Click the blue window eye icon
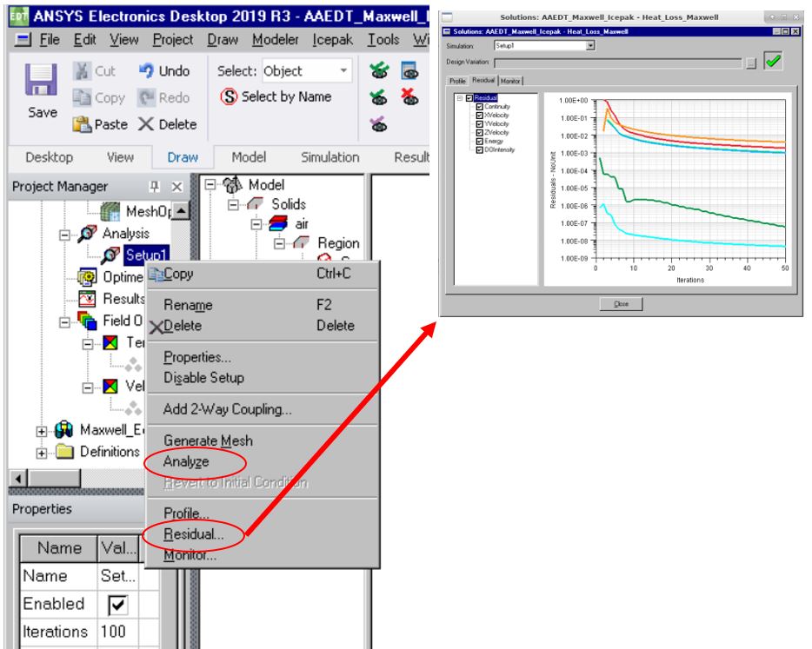 point(409,70)
